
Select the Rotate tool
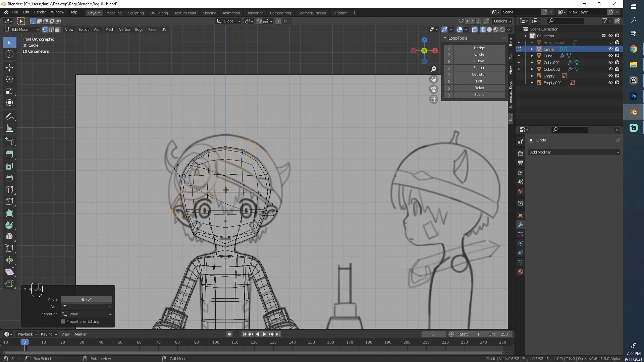(9, 79)
